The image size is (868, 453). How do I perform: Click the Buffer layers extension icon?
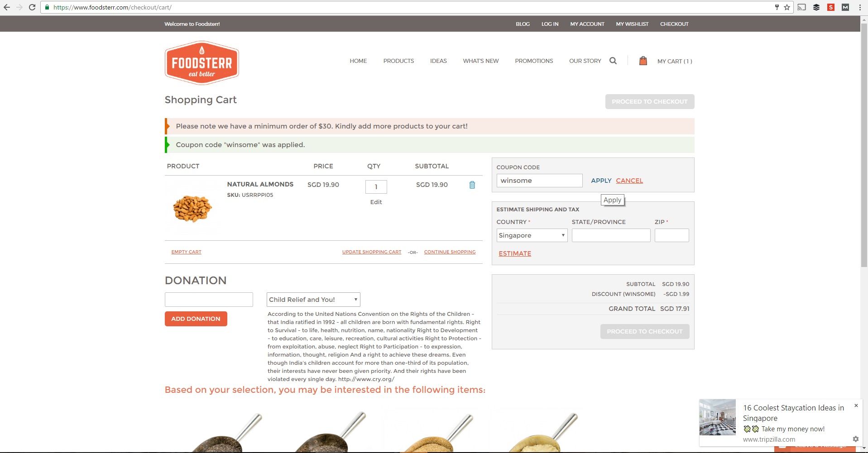pos(816,7)
